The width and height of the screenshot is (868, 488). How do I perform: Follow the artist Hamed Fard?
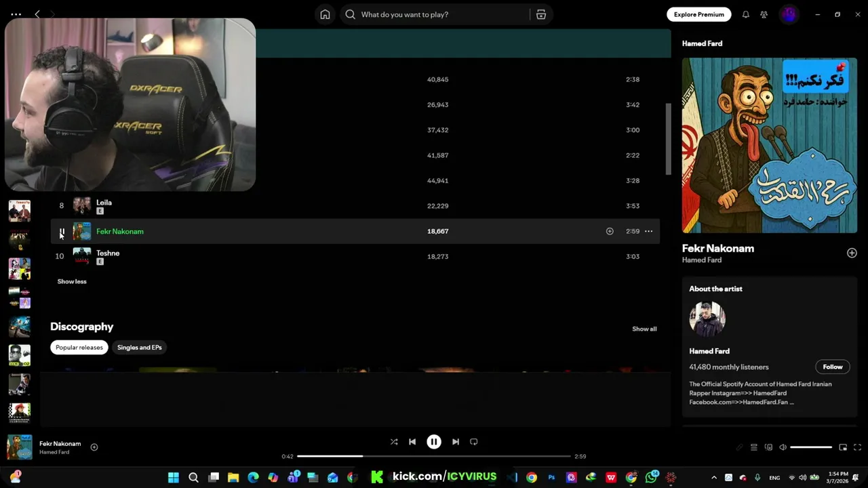tap(833, 367)
